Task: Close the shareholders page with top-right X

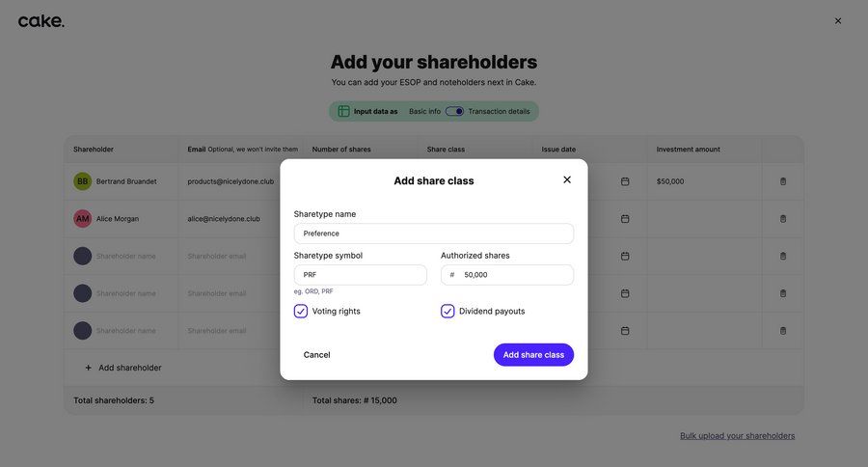Action: click(838, 21)
